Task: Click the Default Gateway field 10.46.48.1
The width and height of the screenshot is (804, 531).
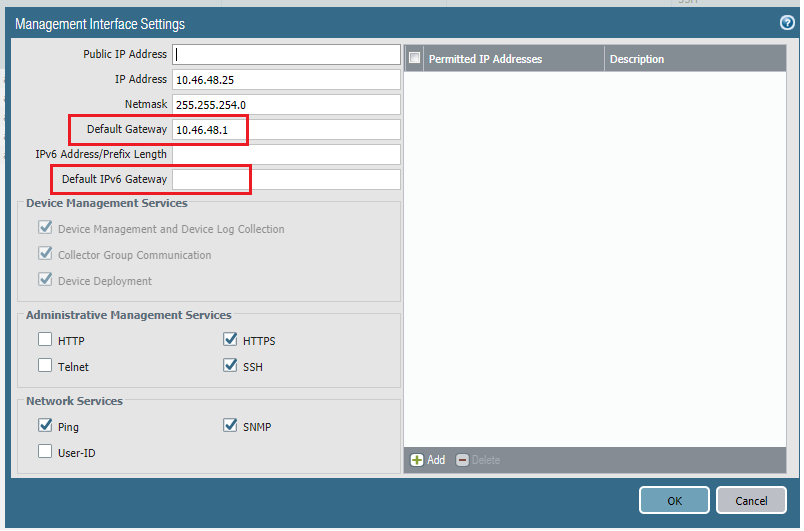Action: 286,130
